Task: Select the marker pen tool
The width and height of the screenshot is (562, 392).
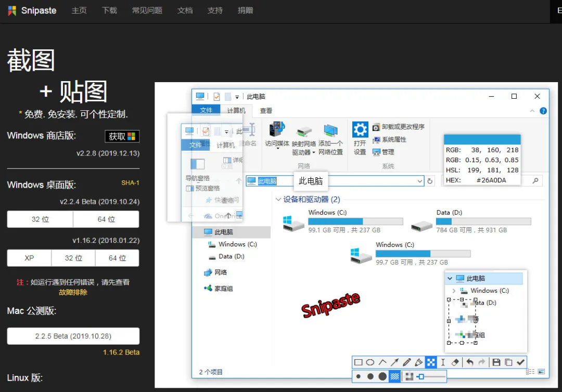Action: [418, 362]
